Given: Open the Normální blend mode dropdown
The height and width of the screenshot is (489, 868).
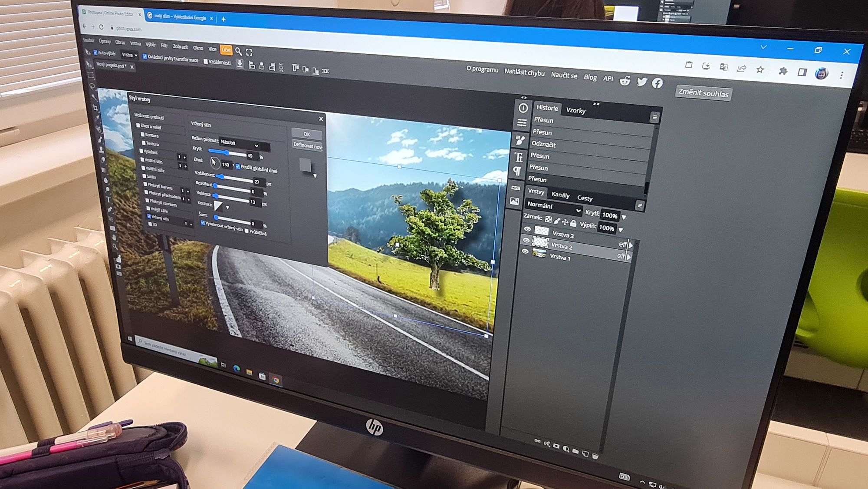Looking at the screenshot, I should (x=553, y=207).
